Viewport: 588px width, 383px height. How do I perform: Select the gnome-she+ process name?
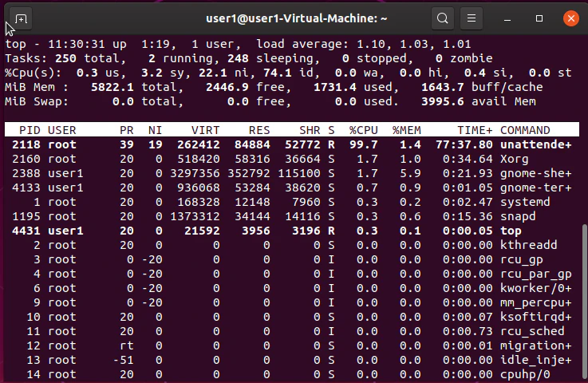[x=536, y=173]
